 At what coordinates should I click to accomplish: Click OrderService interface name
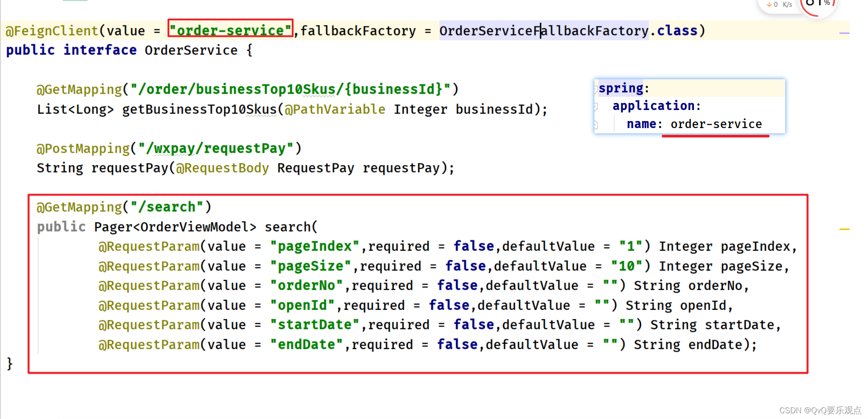tap(191, 50)
